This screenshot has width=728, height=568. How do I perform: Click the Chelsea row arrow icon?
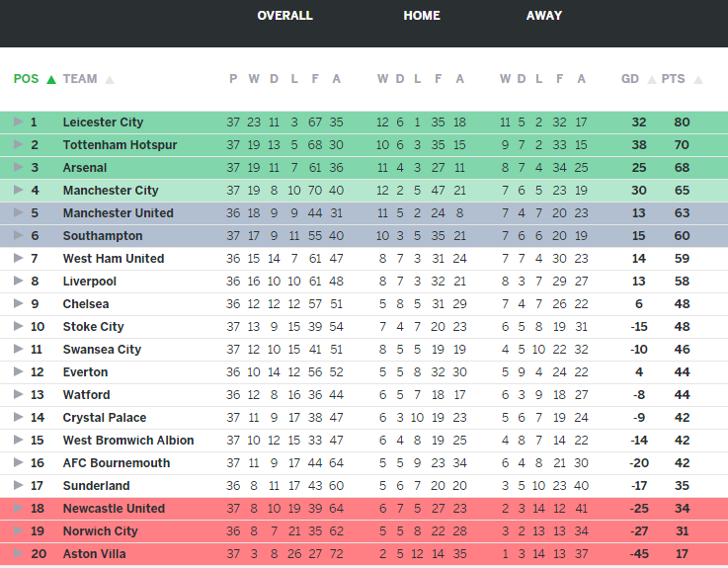[18, 304]
